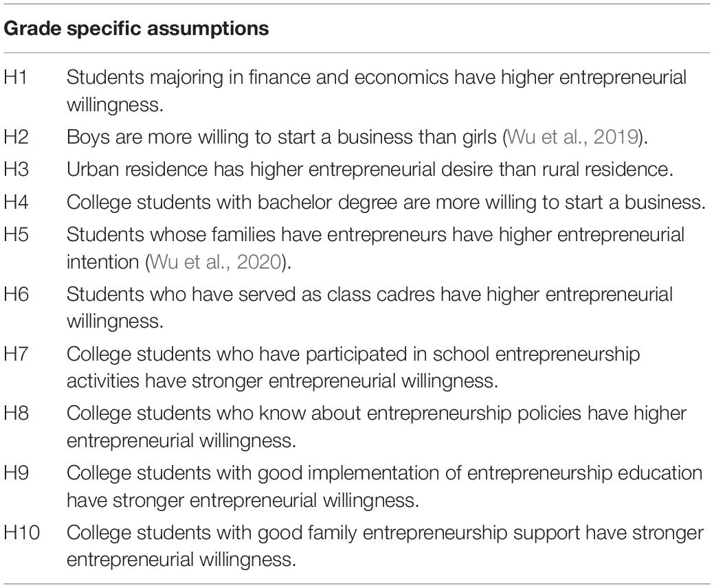The width and height of the screenshot is (714, 588).
Task: Open the Wu et al., 2020 citation link
Action: [x=215, y=262]
